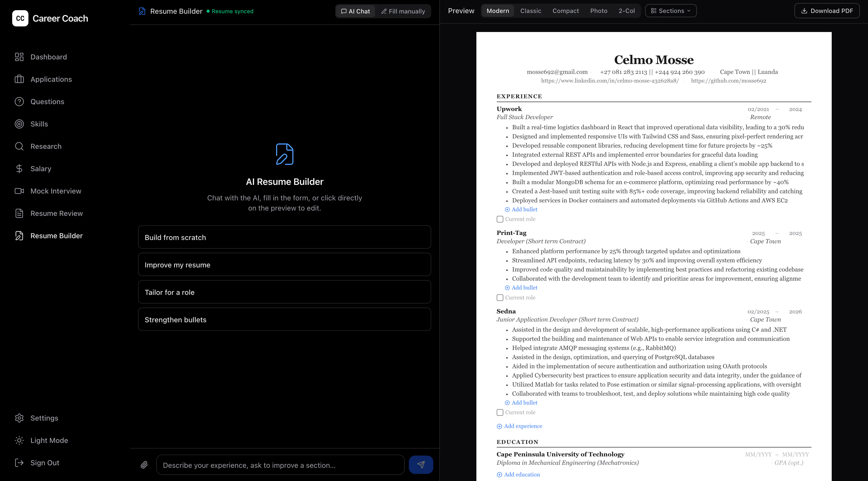868x481 pixels.
Task: Check Current role for the Print-Tag job
Action: click(500, 298)
